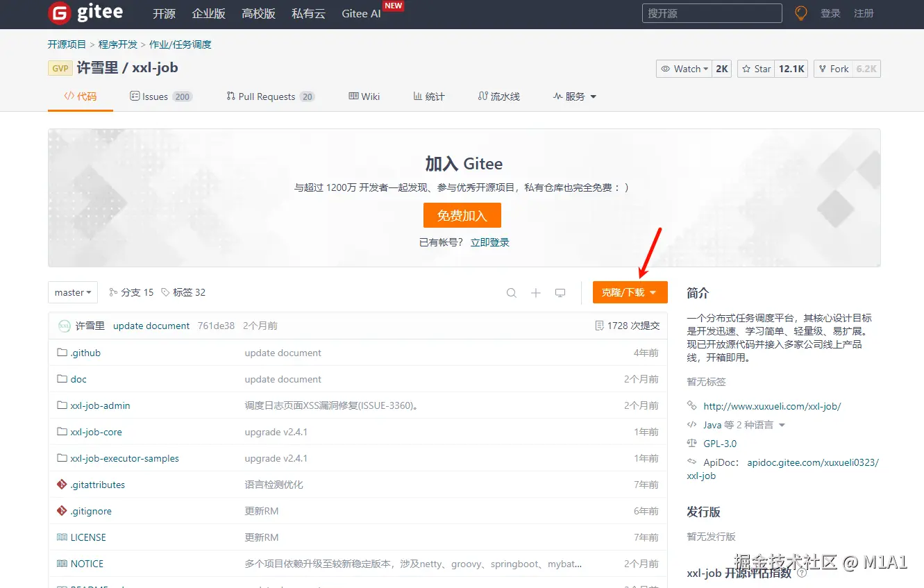Open the Watch dropdown
The image size is (924, 588).
[684, 69]
